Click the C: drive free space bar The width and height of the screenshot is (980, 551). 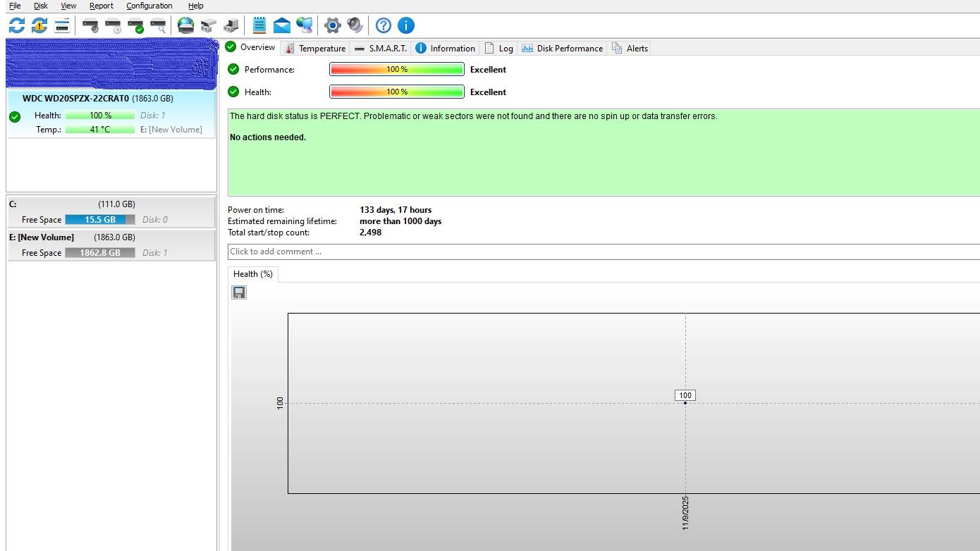[x=99, y=220]
